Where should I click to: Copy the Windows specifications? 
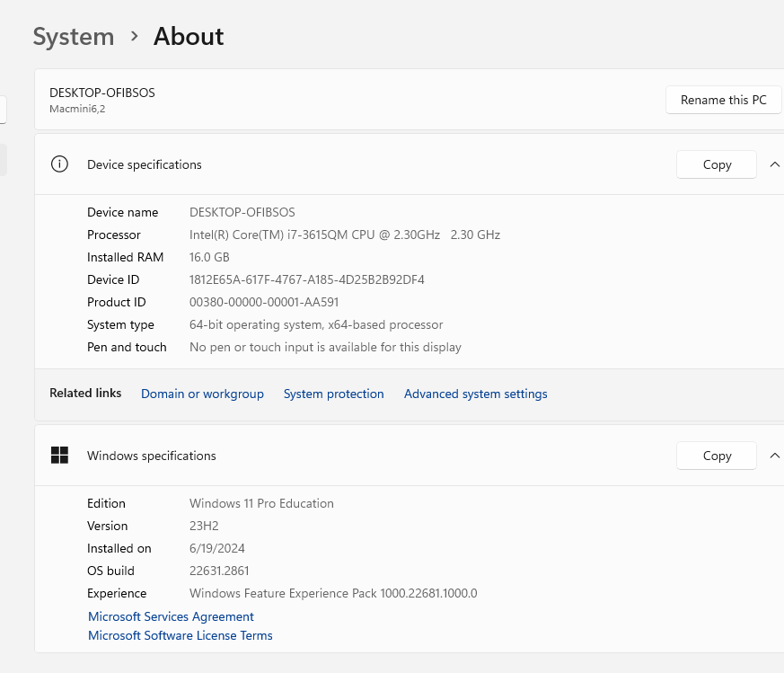pyautogui.click(x=717, y=456)
